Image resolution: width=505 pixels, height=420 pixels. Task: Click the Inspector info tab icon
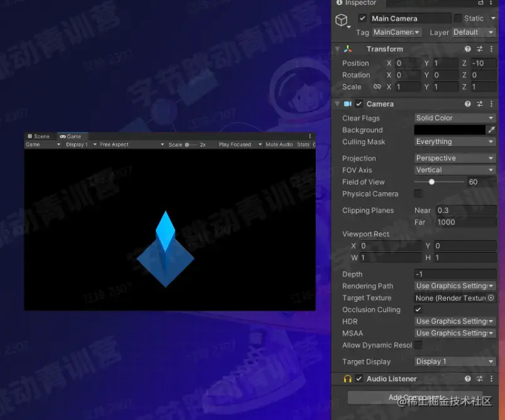coord(339,3)
